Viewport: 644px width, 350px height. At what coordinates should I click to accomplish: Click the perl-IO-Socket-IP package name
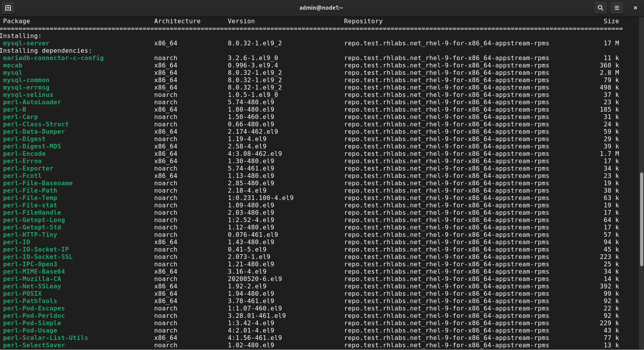(36, 250)
